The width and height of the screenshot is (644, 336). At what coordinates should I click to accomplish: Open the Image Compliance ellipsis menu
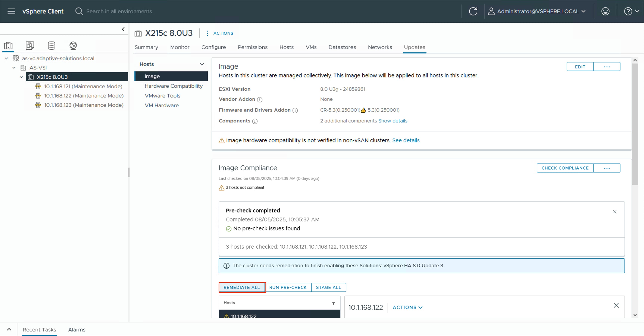(607, 168)
